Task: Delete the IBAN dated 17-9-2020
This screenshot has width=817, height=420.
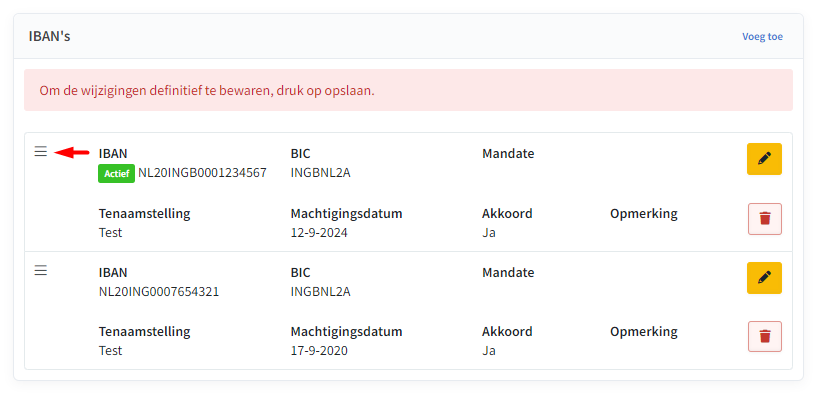Action: click(764, 337)
